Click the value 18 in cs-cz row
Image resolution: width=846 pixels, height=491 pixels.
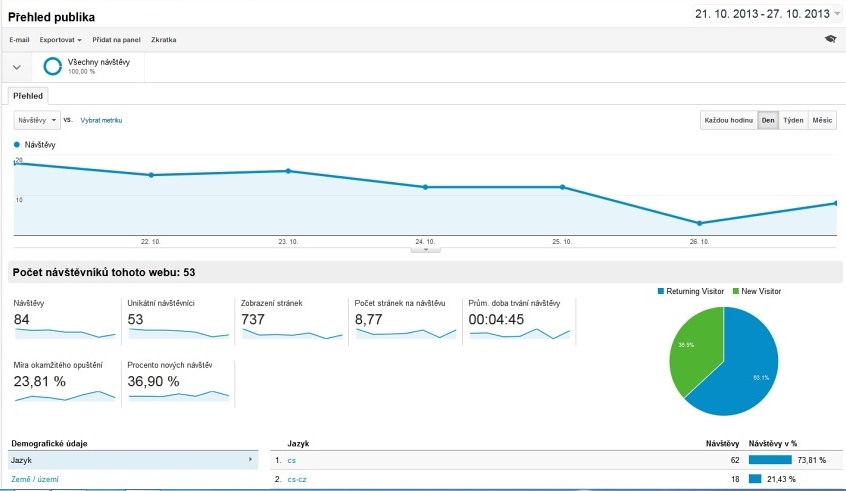click(x=735, y=479)
